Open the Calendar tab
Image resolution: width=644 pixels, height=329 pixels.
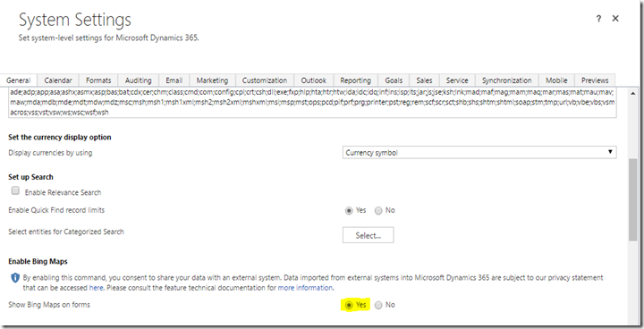pos(58,80)
